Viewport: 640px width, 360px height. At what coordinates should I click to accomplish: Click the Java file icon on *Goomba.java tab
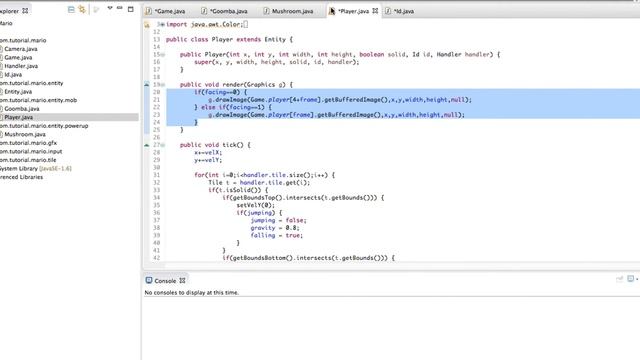(204, 11)
